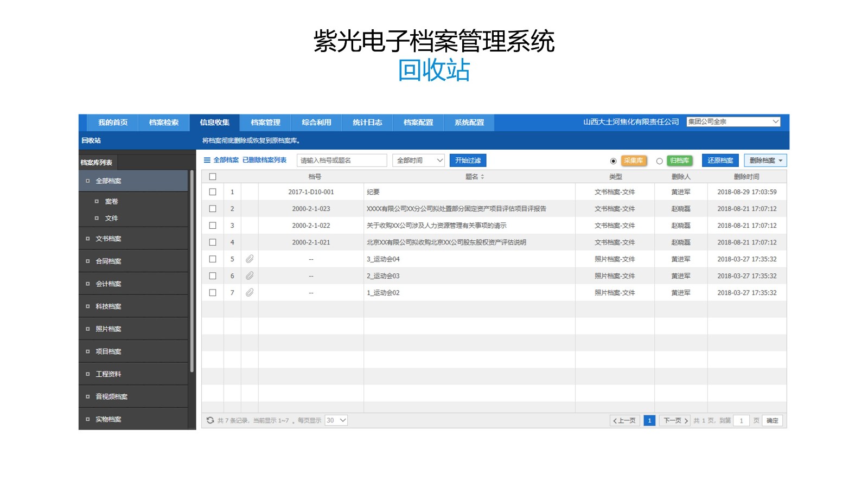Go to next page with 下一页
868x488 pixels.
(675, 421)
